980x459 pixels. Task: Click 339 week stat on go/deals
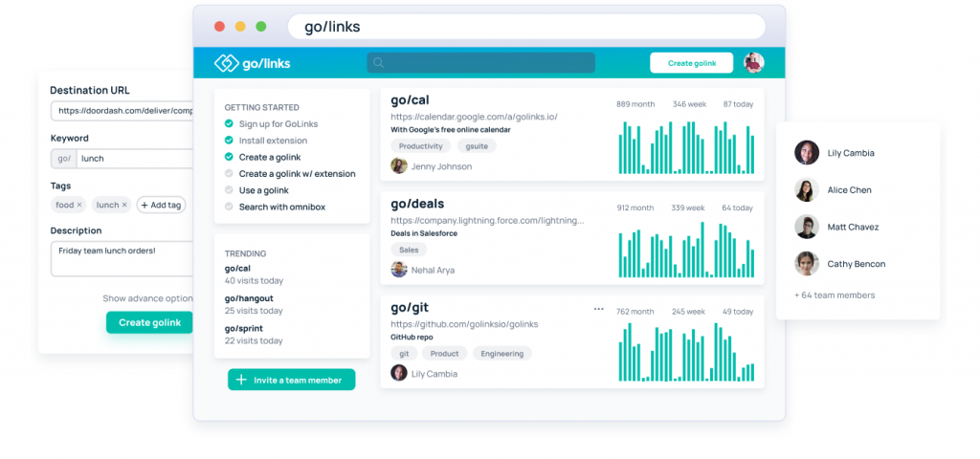[x=688, y=208]
